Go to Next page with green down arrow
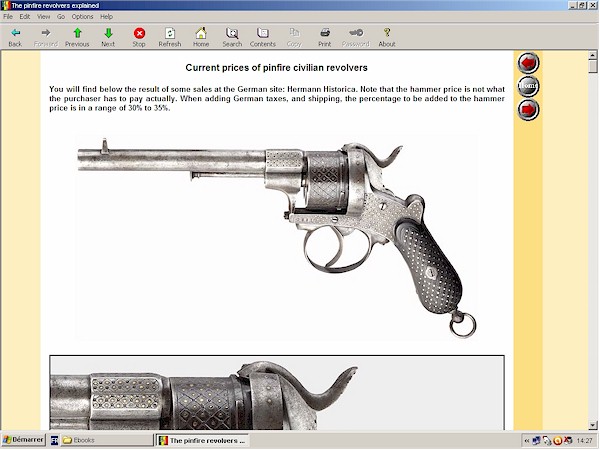This screenshot has height=450, width=600. tap(108, 38)
